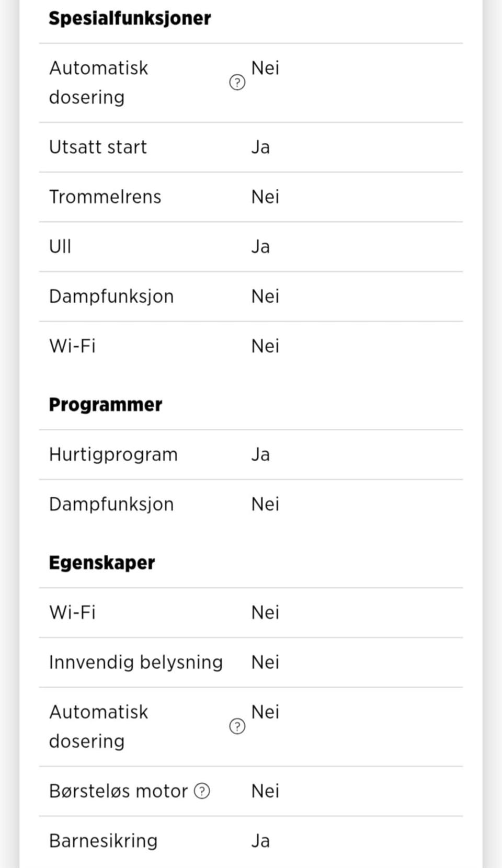Select the Programmer section heading
The image size is (502, 868).
click(x=106, y=405)
